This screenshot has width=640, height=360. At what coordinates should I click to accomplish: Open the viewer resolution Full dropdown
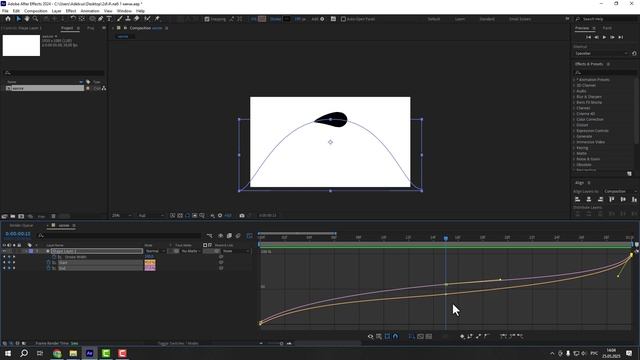coord(151,215)
